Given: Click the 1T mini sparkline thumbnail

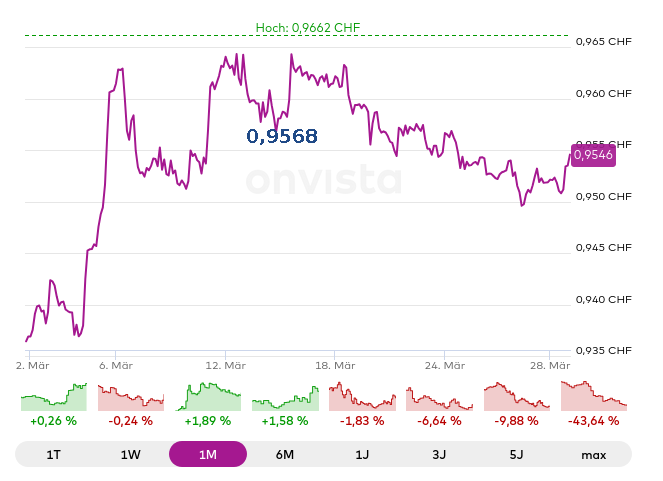Looking at the screenshot, I should pos(54,397).
